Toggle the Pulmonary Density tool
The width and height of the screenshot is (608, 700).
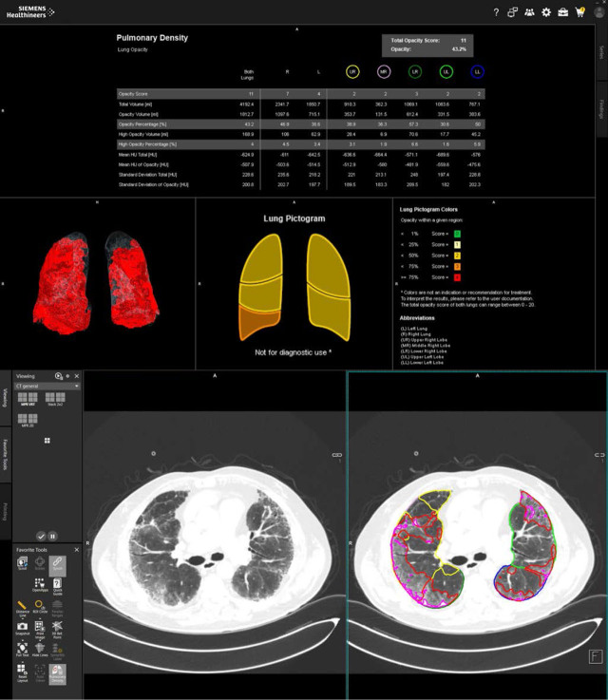[58, 672]
